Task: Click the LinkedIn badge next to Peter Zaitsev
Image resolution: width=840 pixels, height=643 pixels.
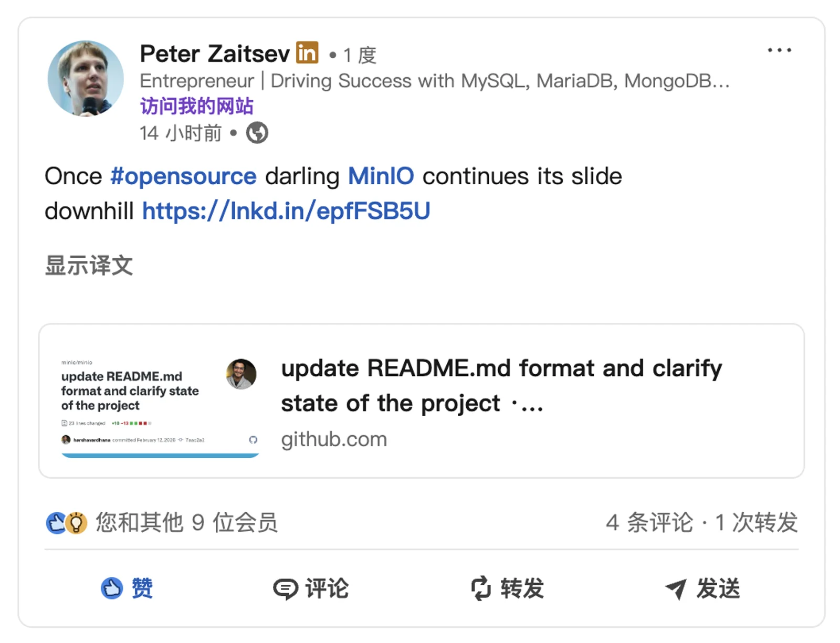Action: point(308,52)
